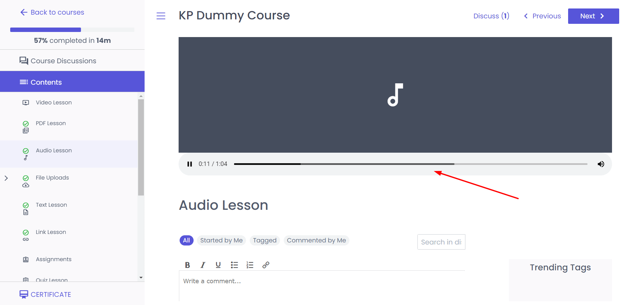Click Text Lesson completed checkmark
Image resolution: width=644 pixels, height=305 pixels.
26,205
